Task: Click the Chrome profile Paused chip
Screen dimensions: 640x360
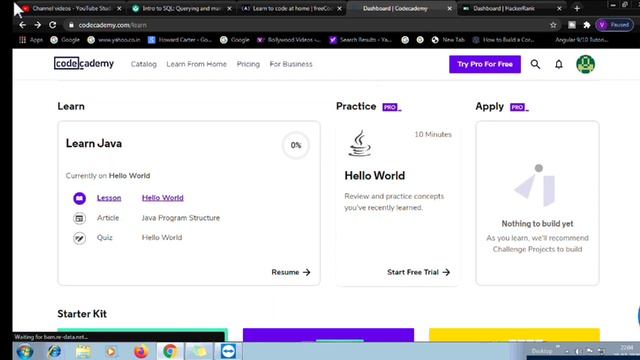Action: (x=615, y=25)
